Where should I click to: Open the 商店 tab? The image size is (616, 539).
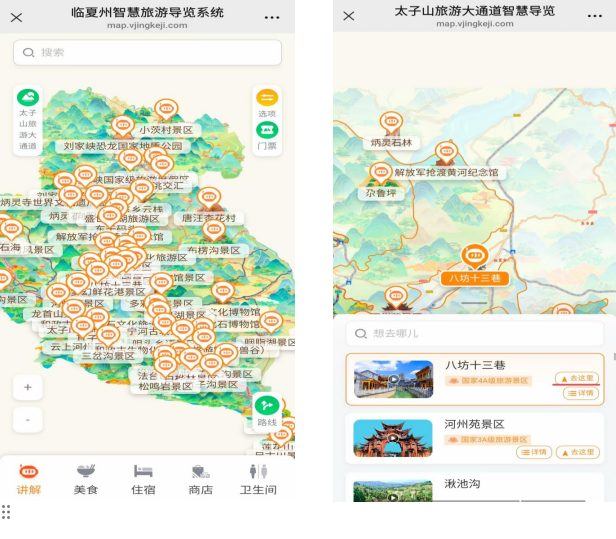[x=200, y=480]
